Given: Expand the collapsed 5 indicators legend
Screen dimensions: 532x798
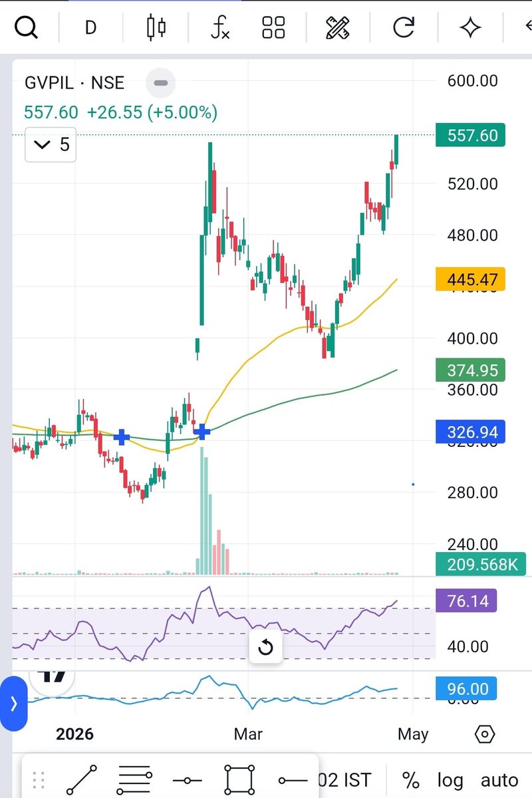Looking at the screenshot, I should click(x=51, y=144).
